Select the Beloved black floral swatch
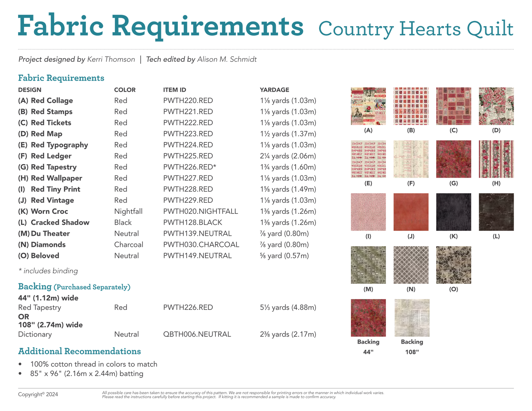 (454, 265)
